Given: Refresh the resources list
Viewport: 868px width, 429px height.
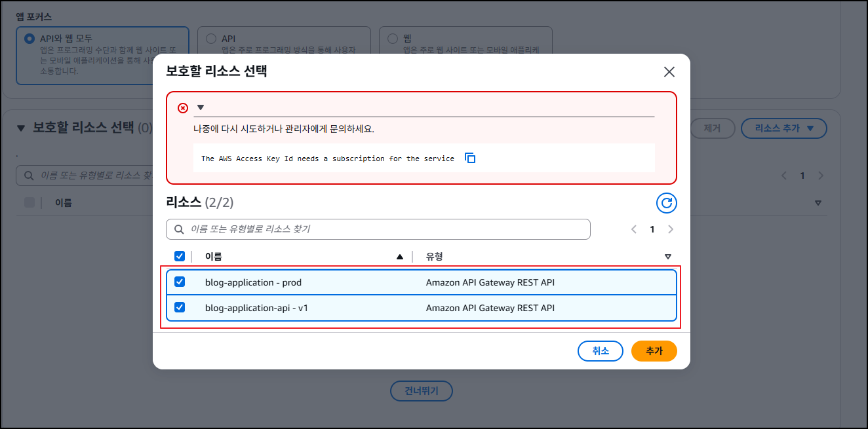Looking at the screenshot, I should pos(667,203).
